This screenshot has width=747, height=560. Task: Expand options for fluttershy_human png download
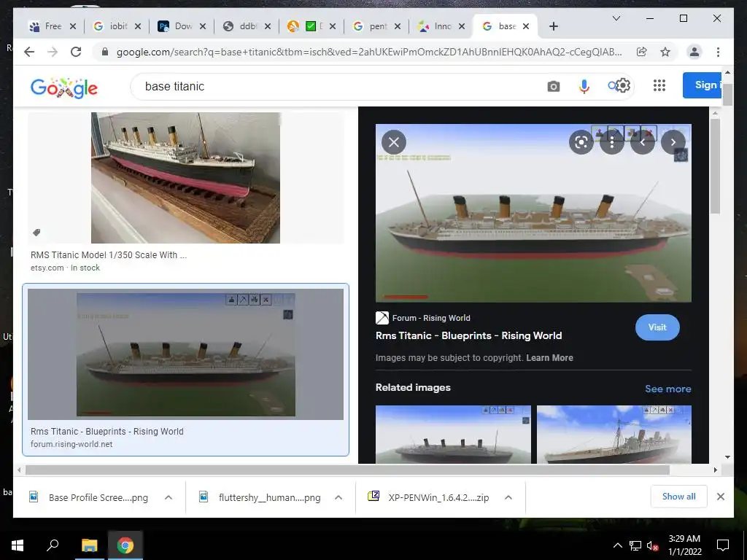coord(338,497)
